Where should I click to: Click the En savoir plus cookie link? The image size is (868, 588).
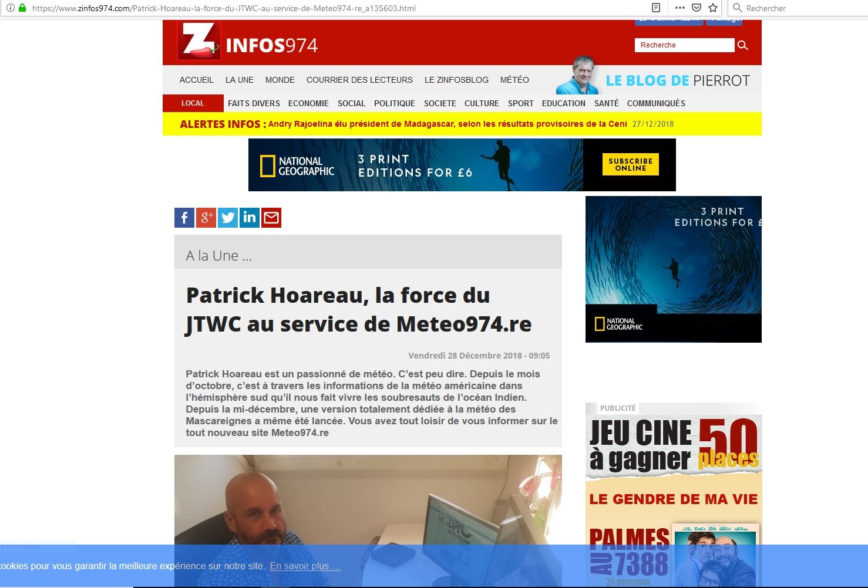(x=305, y=566)
